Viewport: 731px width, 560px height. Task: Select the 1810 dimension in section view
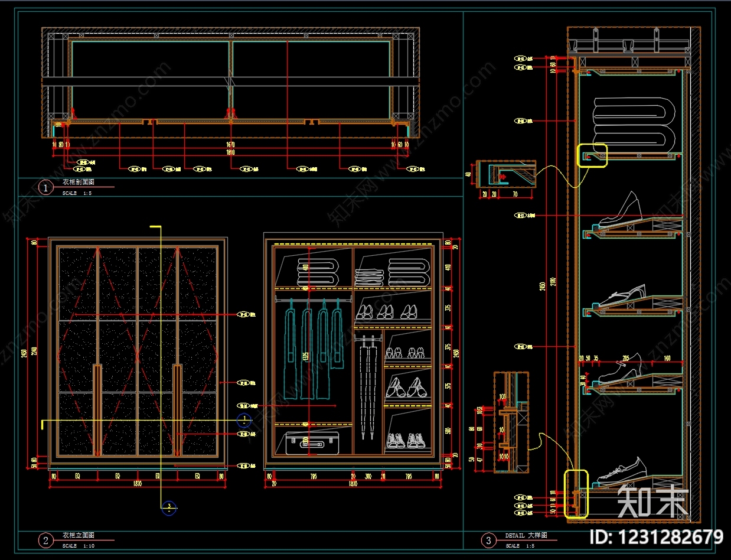click(x=230, y=152)
